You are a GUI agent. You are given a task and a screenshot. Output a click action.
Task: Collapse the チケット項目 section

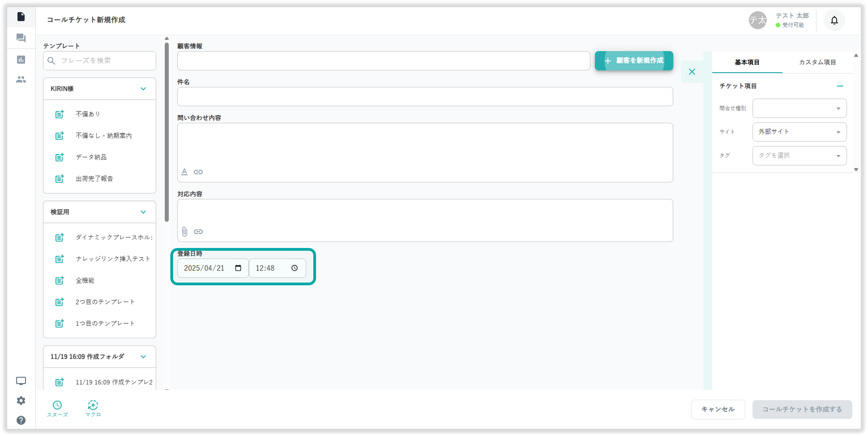[x=840, y=86]
